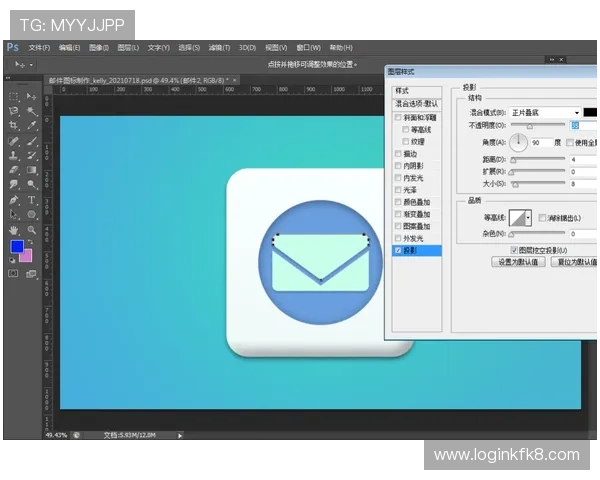
Task: Open the 混合模式 blend mode dropdown
Action: click(x=545, y=113)
